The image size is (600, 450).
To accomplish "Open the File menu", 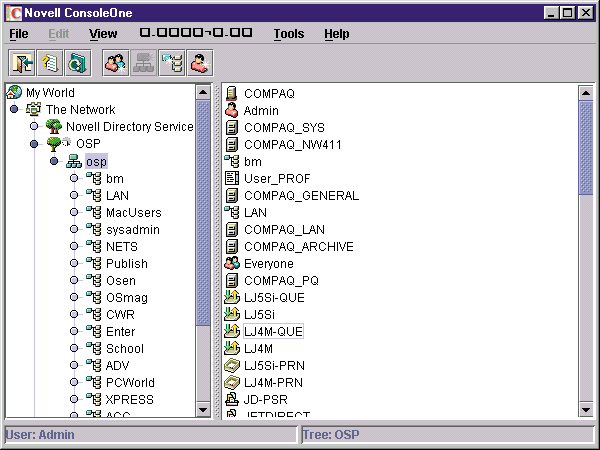I will point(19,34).
